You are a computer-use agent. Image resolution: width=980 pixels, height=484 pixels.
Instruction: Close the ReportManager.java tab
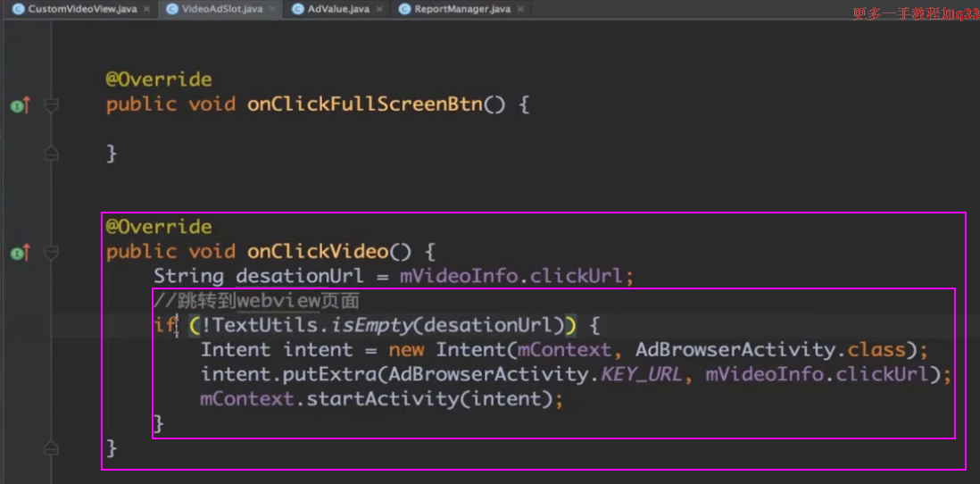520,9
